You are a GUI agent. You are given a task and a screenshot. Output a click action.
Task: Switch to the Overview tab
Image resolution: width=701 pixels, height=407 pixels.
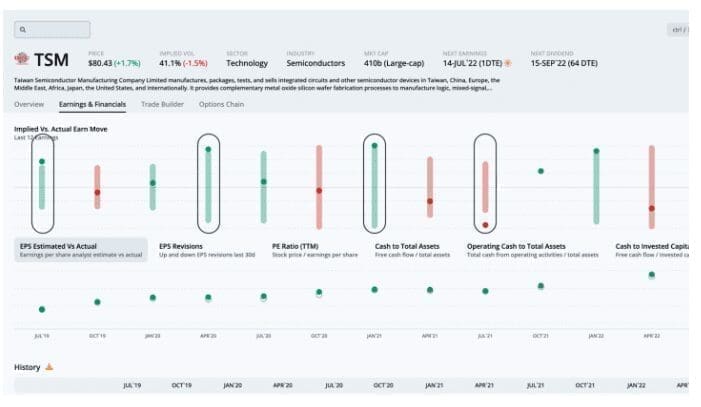29,104
